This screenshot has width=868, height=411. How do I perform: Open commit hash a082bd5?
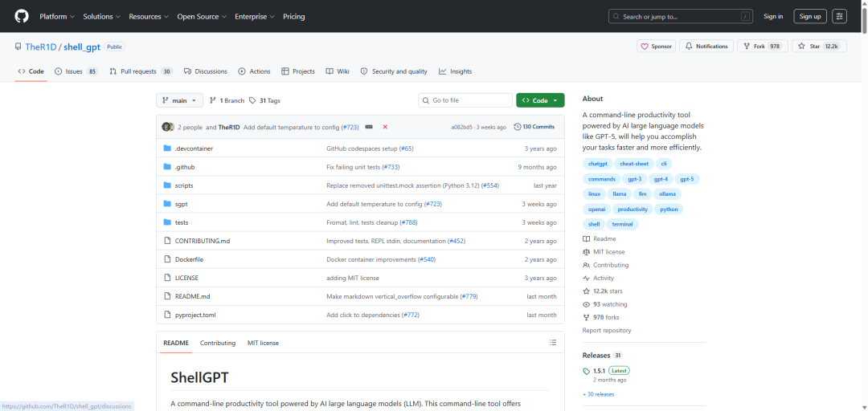pos(462,127)
